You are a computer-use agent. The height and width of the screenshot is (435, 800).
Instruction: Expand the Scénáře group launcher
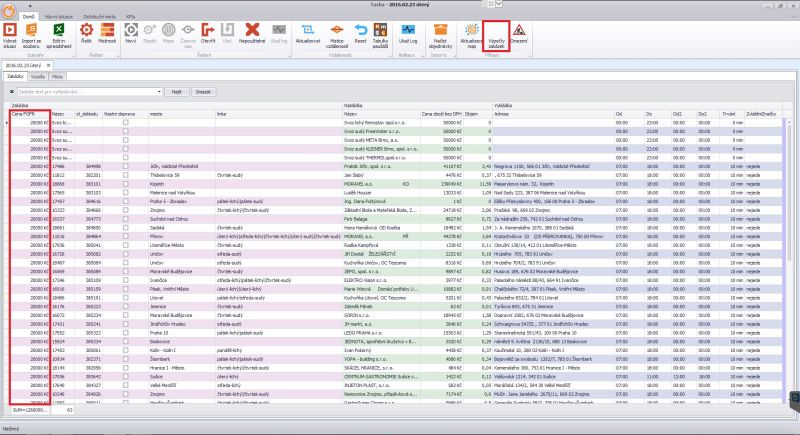(73, 55)
